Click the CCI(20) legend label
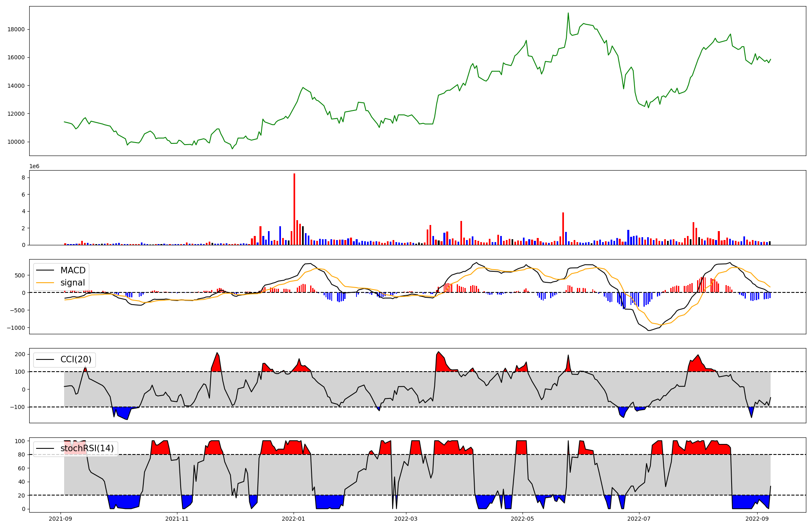The width and height of the screenshot is (812, 528). (76, 359)
